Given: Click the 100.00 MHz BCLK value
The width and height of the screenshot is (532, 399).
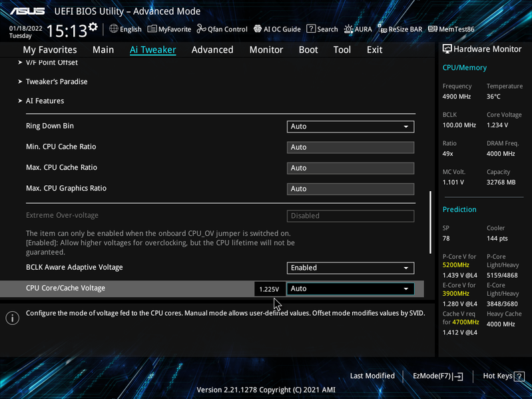Looking at the screenshot, I should pyautogui.click(x=459, y=125).
